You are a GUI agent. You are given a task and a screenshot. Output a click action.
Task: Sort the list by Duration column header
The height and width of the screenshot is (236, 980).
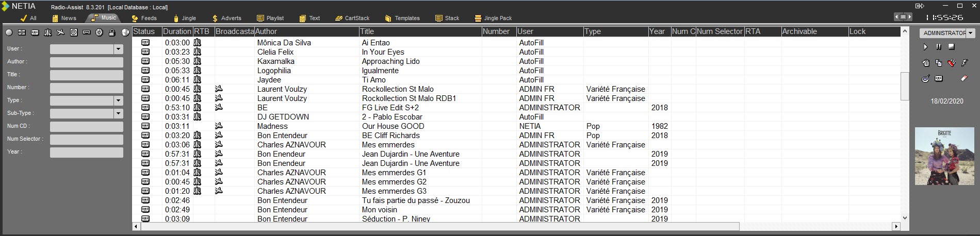pyautogui.click(x=177, y=31)
